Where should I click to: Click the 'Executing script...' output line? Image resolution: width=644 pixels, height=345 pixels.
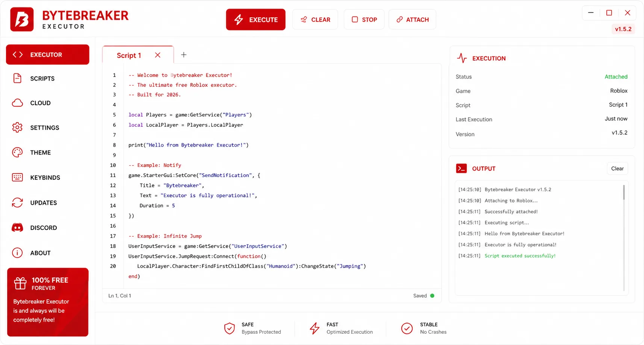[x=506, y=222]
